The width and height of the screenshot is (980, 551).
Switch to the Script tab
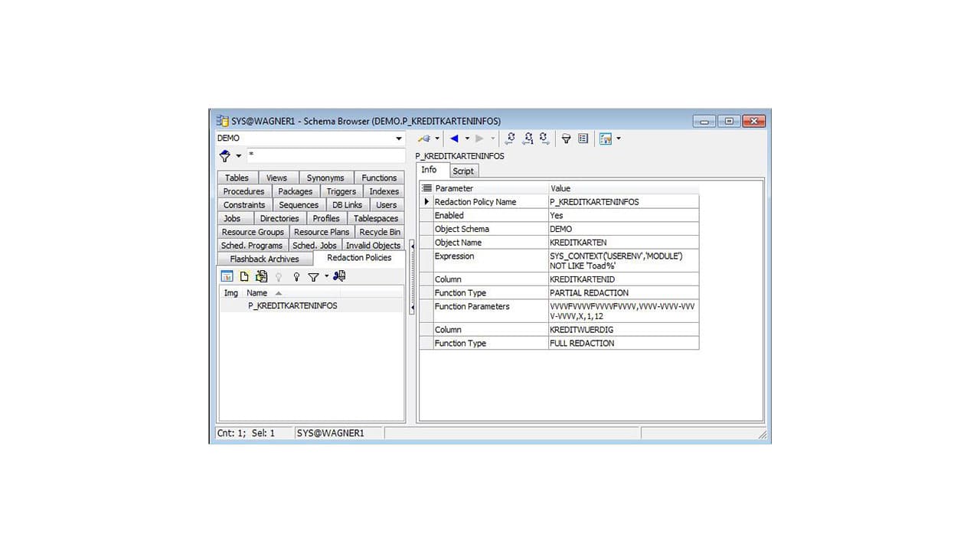coord(463,171)
